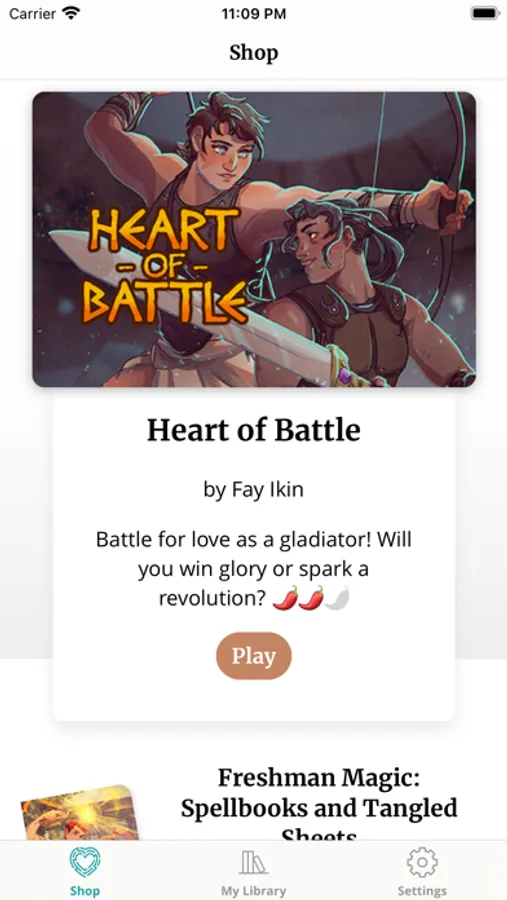The width and height of the screenshot is (507, 900).
Task: Tap author name Fay Ikin
Action: coord(267,490)
